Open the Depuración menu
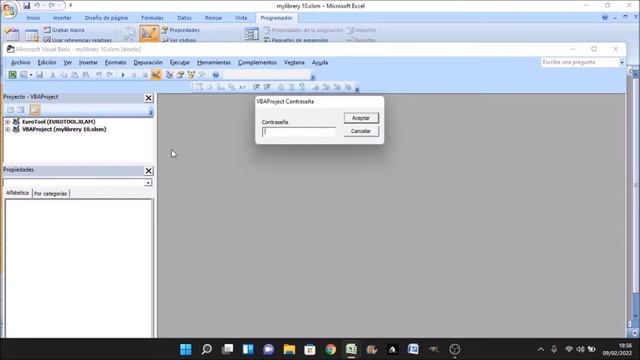 (x=148, y=62)
